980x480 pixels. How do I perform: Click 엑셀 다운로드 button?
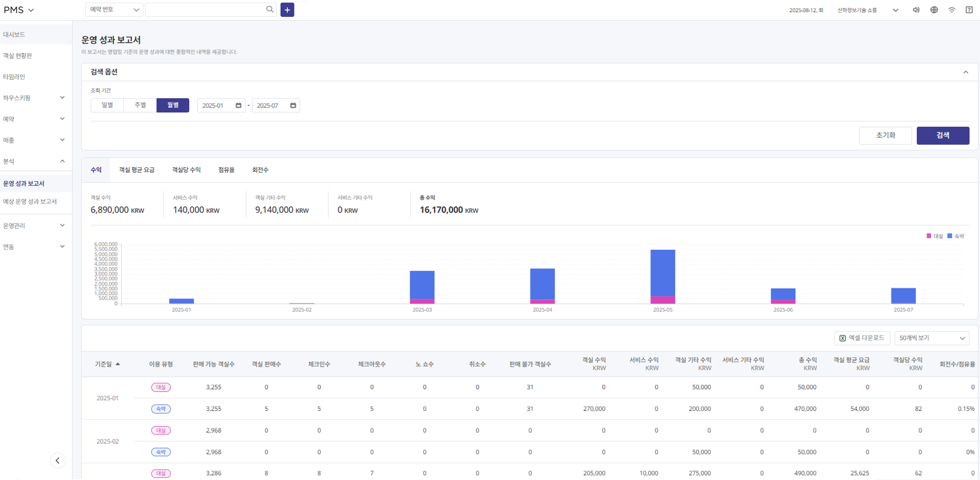coord(862,338)
